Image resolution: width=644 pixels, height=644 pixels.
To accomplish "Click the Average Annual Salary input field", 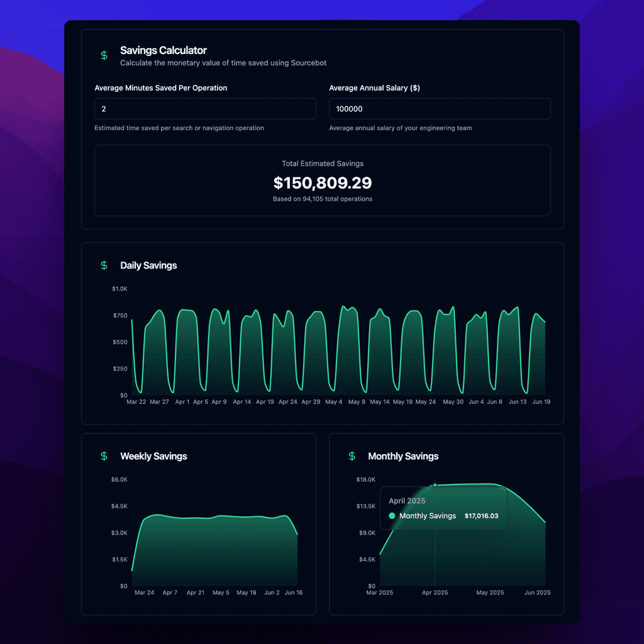I will [440, 108].
